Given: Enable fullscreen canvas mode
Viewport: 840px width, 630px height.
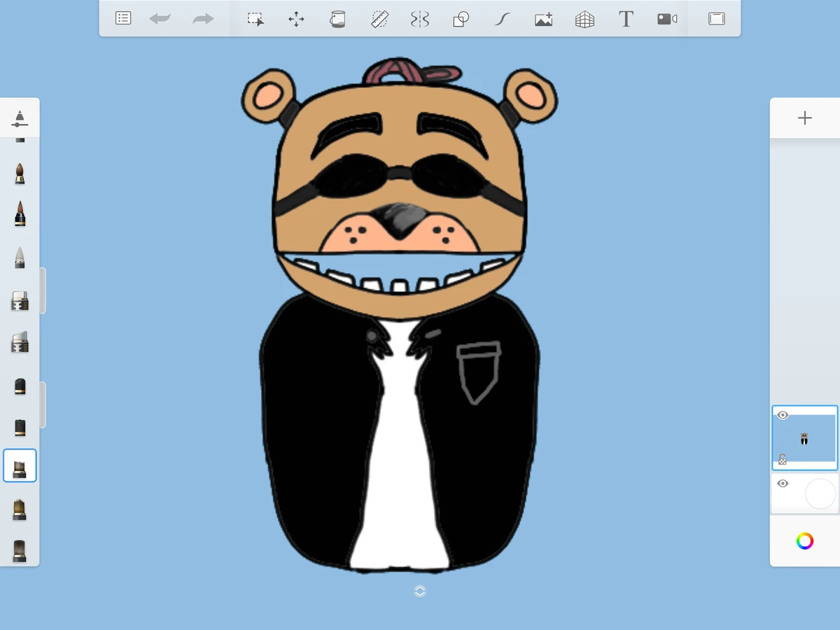Looking at the screenshot, I should 715,19.
